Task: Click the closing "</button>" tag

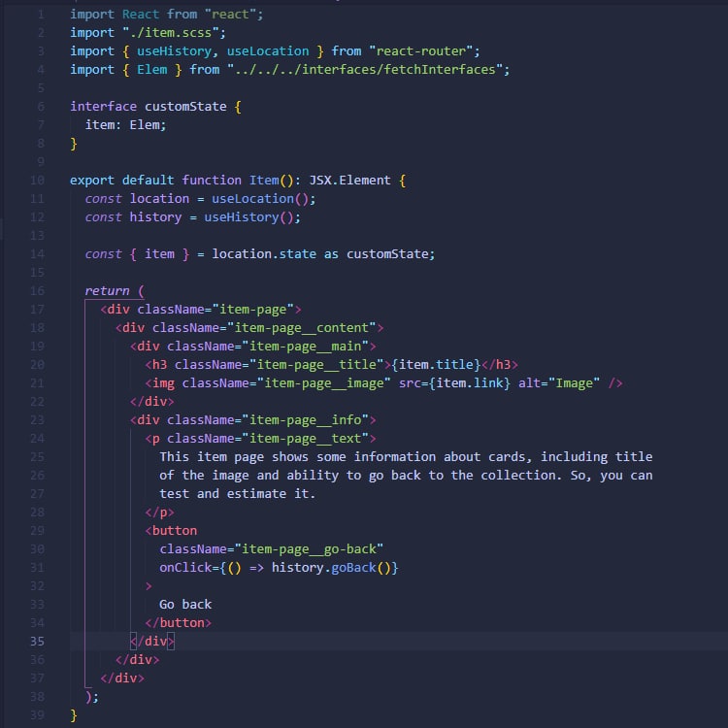Action: (179, 622)
